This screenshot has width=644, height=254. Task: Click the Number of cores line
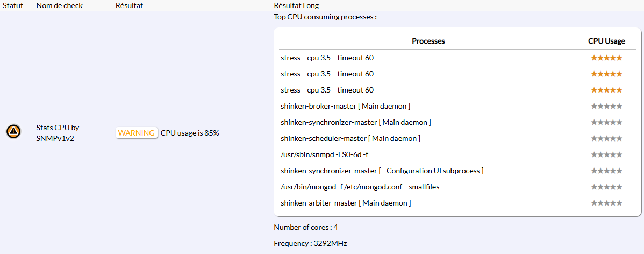(x=305, y=227)
